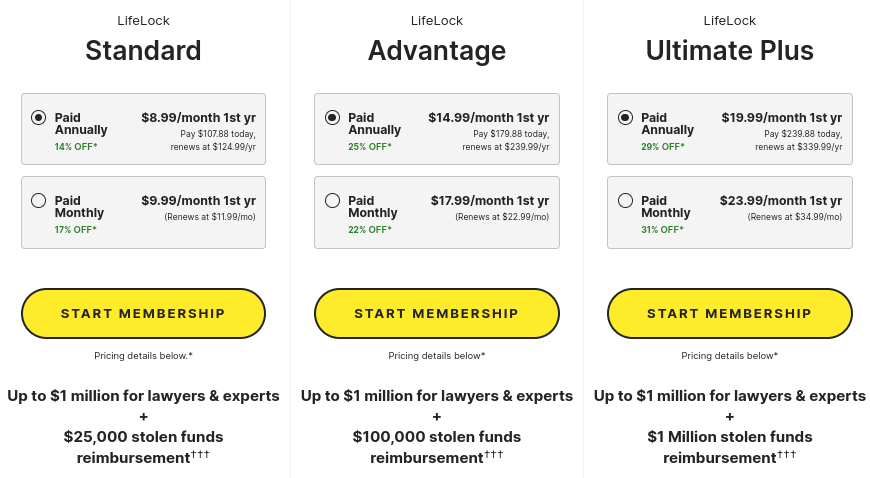Select Ultimate Plus Paid Monthly radio button
The image size is (870, 478).
625,200
